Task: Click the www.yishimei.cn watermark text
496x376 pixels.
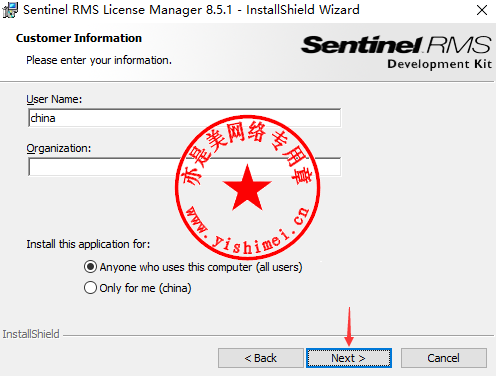Action: 247,233
